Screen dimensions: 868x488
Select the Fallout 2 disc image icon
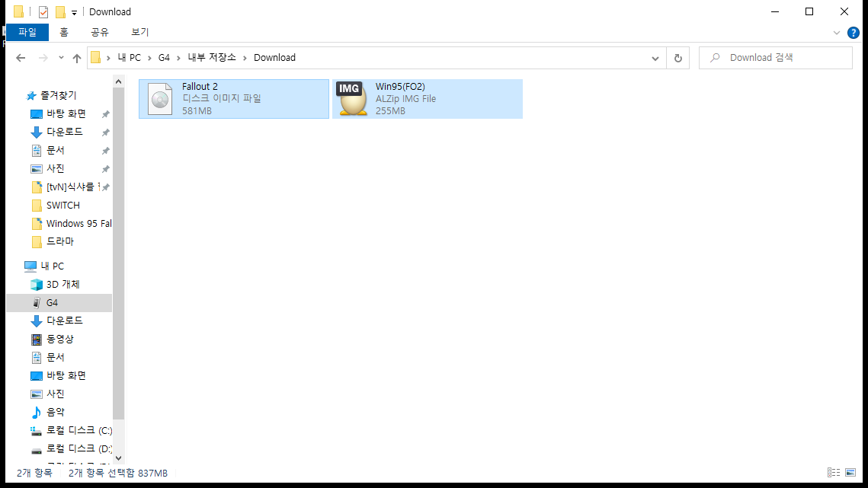tap(160, 99)
